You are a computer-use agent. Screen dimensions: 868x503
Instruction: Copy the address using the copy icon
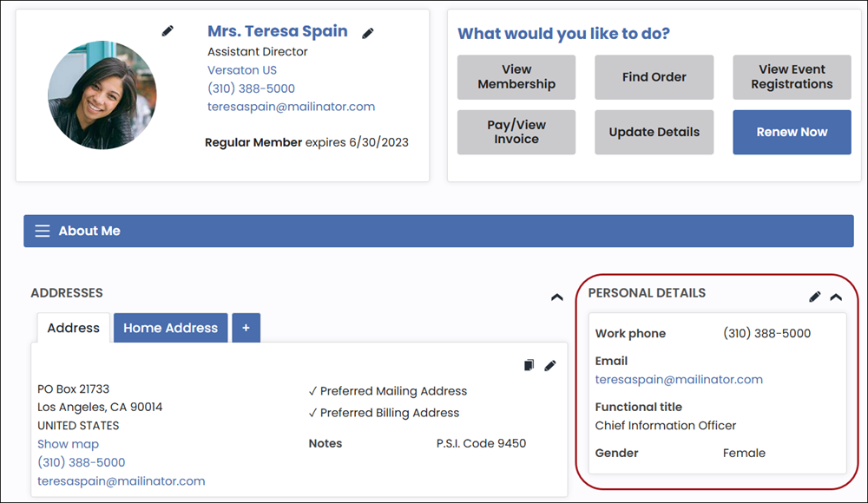click(529, 366)
